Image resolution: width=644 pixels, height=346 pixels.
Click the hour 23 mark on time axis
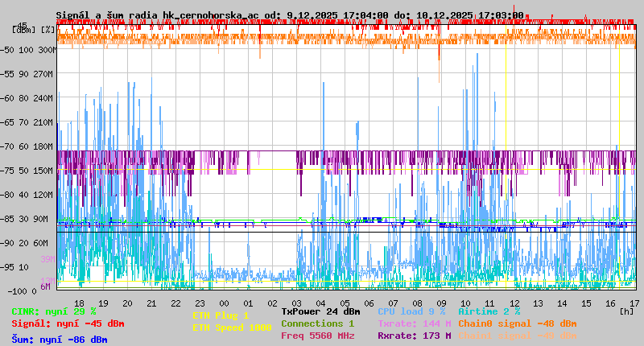pos(200,303)
